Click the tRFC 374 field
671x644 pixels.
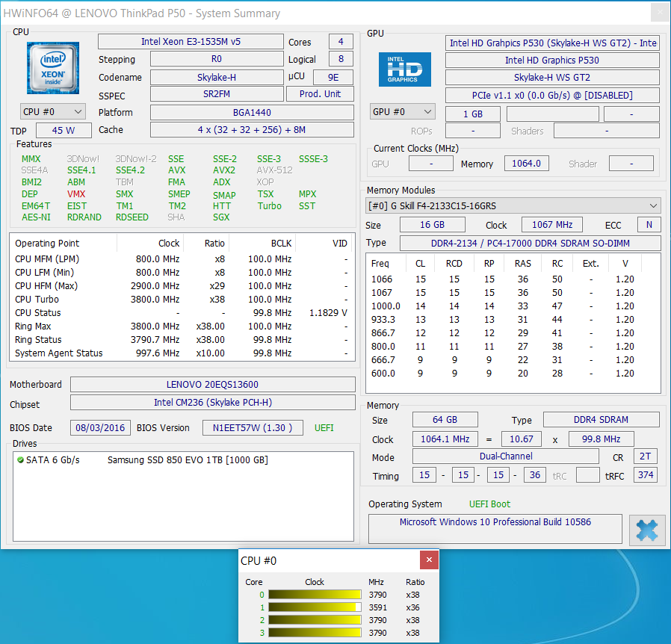[x=646, y=474]
